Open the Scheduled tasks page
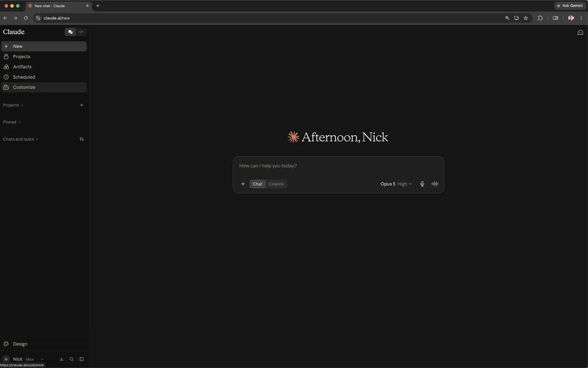 point(44,77)
